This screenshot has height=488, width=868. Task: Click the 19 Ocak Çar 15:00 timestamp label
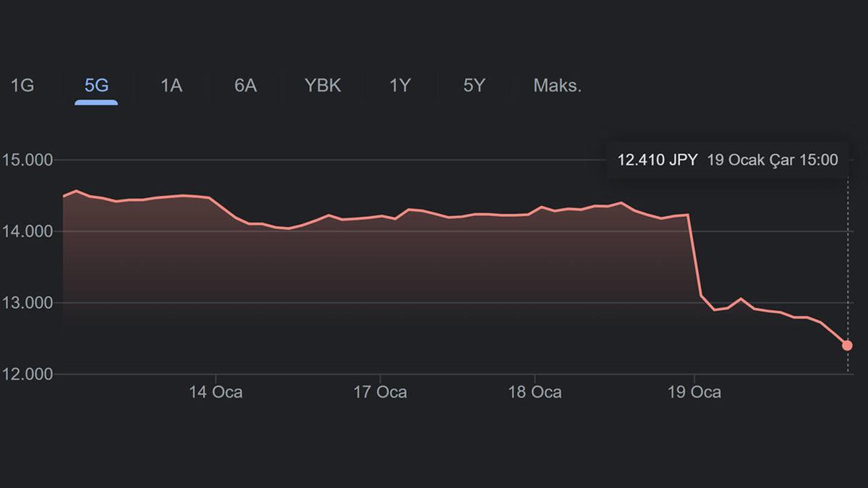coord(771,160)
